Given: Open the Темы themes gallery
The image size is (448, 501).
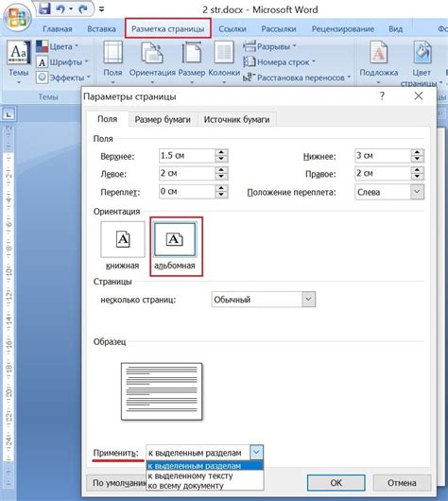Looking at the screenshot, I should click(x=19, y=62).
